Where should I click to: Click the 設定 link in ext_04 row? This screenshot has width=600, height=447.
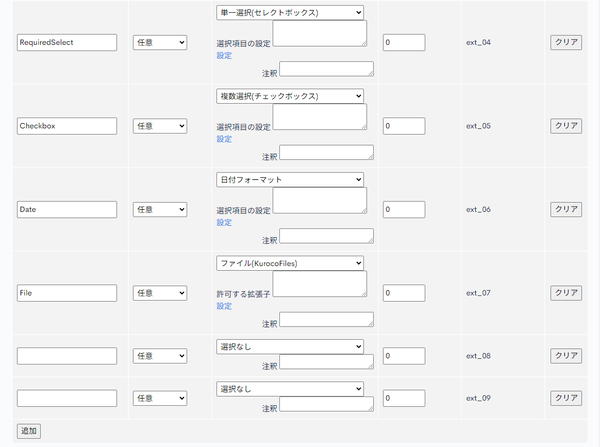click(x=224, y=55)
